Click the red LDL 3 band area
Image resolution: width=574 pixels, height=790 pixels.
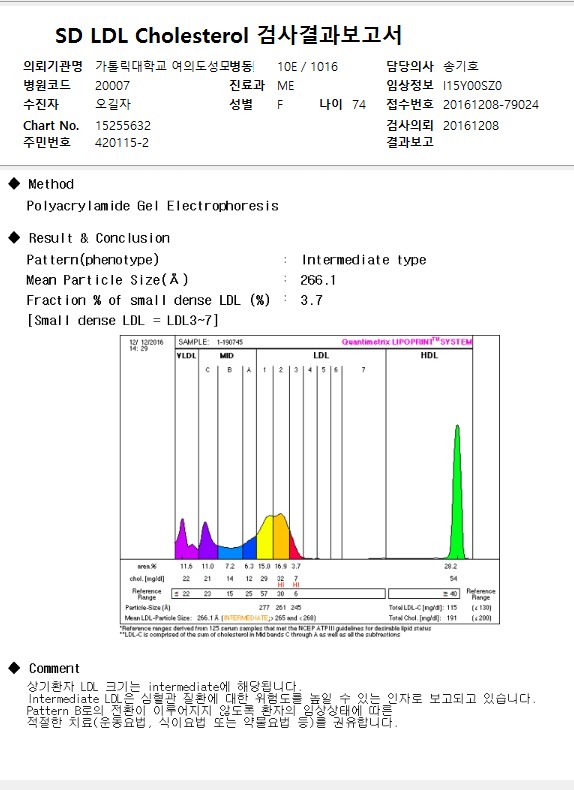(x=294, y=548)
